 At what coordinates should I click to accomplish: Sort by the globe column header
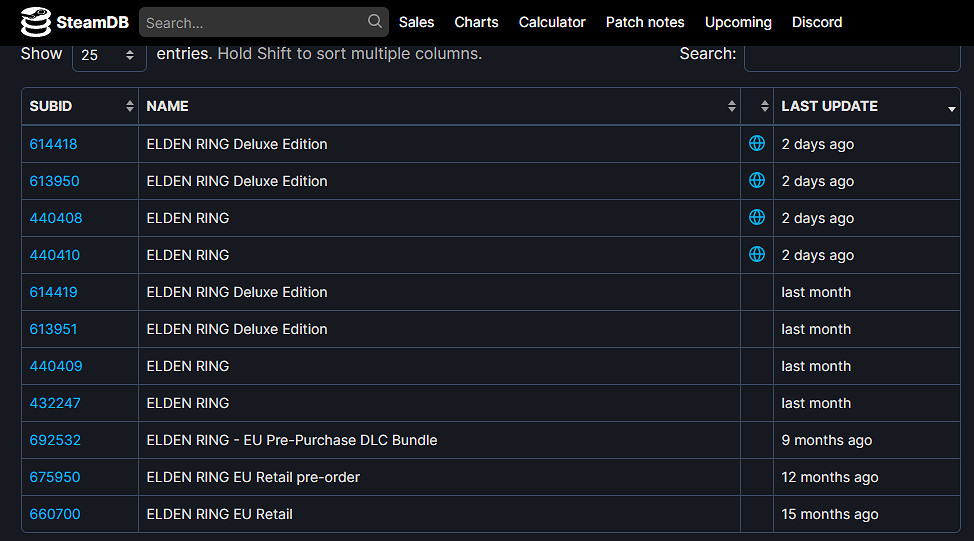764,106
